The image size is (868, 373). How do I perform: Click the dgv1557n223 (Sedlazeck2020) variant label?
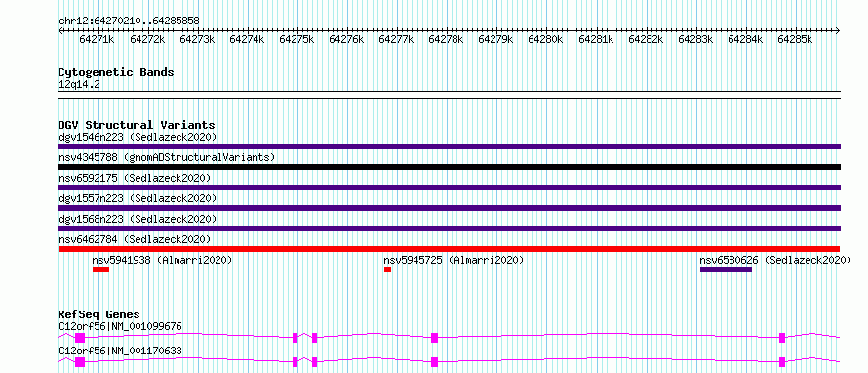coord(138,198)
